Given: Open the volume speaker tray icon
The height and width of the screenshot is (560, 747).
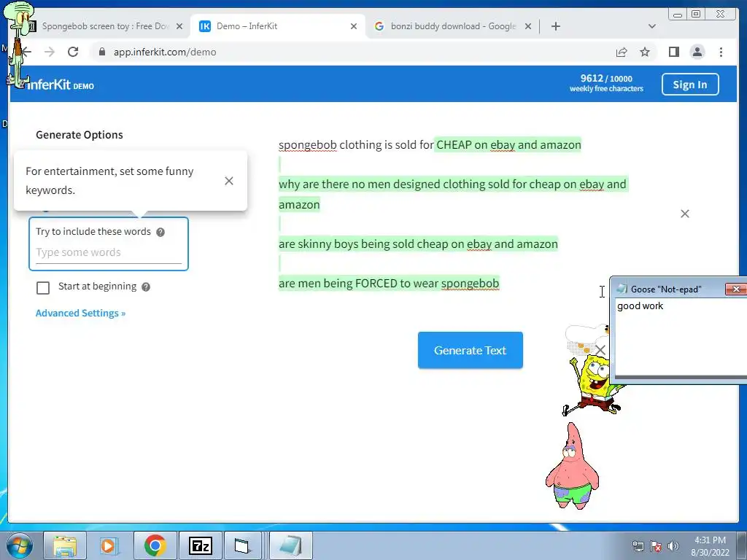Looking at the screenshot, I should pos(673,546).
